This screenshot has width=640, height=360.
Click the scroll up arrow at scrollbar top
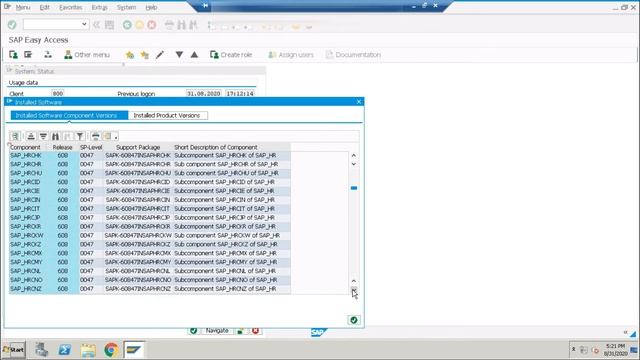tap(354, 156)
